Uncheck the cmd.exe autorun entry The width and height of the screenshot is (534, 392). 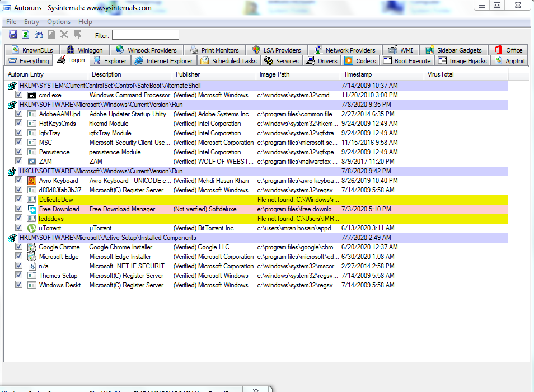(x=18, y=95)
